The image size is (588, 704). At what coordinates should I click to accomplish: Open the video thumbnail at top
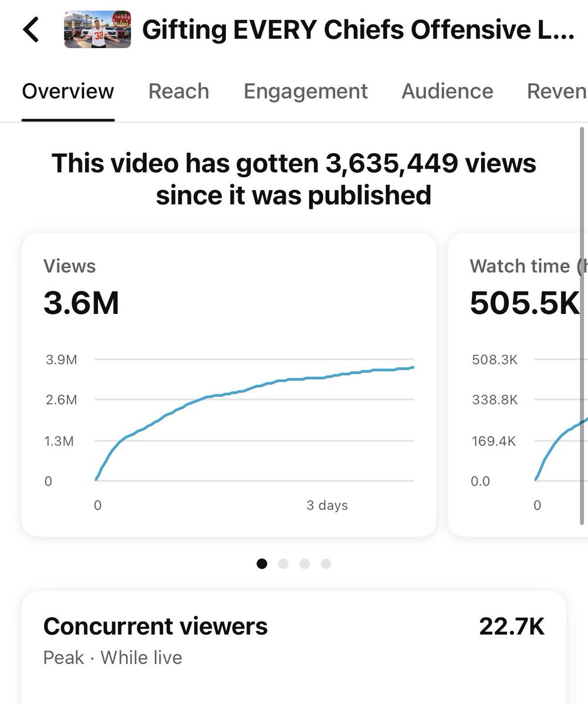pos(97,30)
